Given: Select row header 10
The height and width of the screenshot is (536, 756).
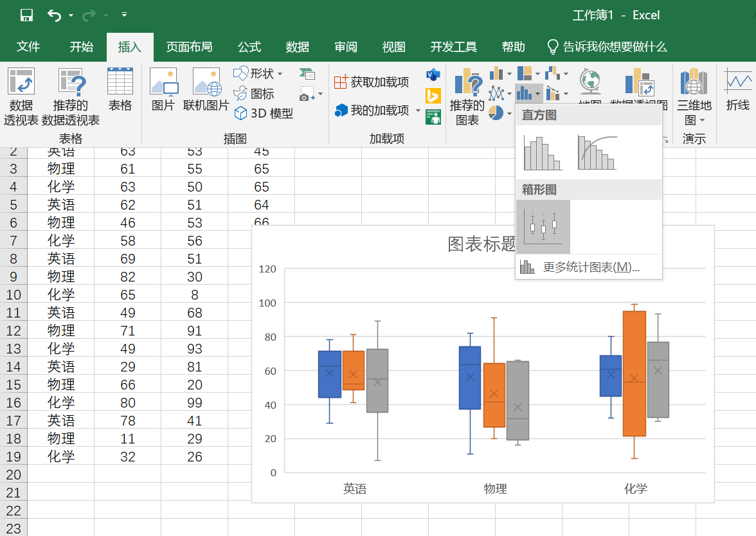Looking at the screenshot, I should point(14,294).
